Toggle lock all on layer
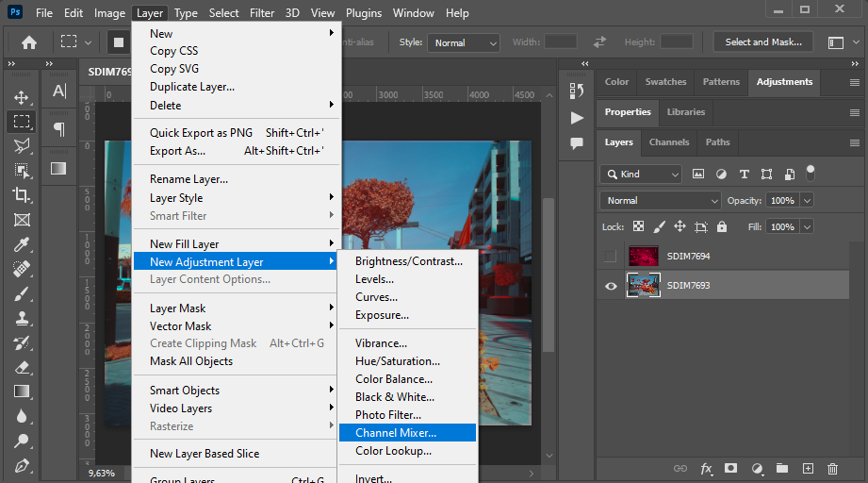Viewport: 868px width, 483px height. [x=722, y=227]
